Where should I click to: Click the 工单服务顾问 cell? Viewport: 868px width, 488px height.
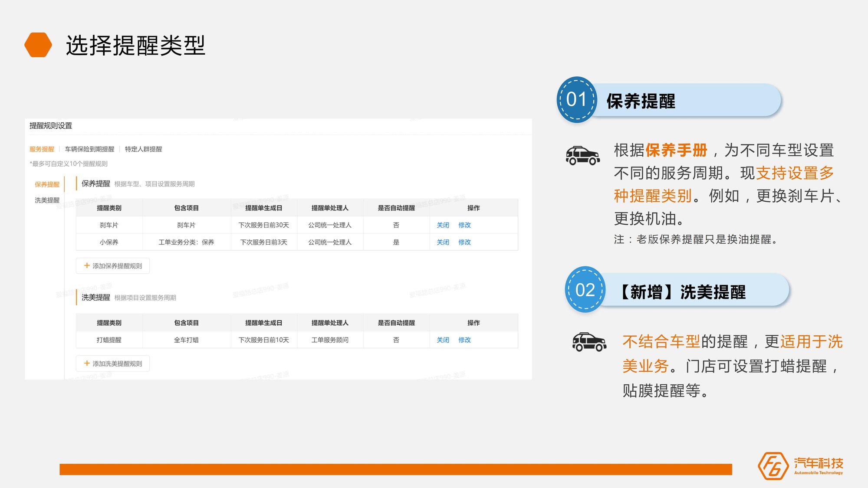(x=330, y=340)
